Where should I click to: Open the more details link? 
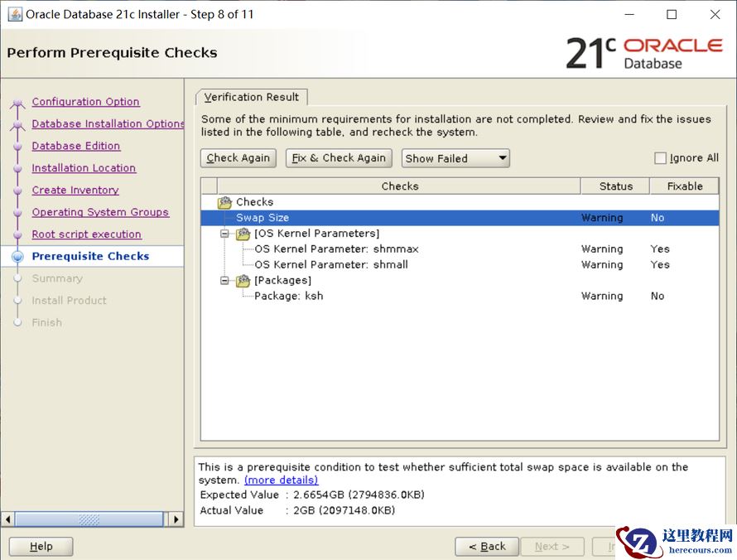(281, 480)
